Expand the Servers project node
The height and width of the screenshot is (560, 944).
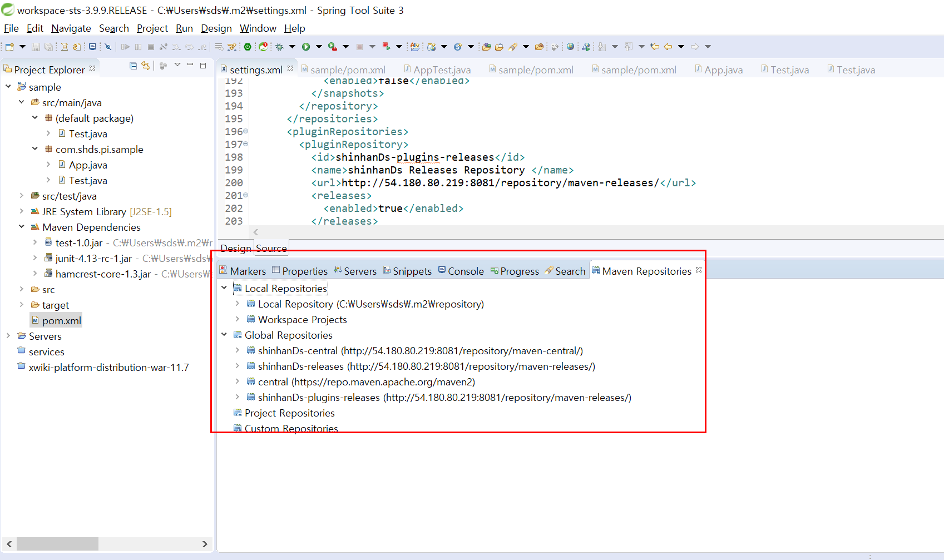pyautogui.click(x=8, y=336)
